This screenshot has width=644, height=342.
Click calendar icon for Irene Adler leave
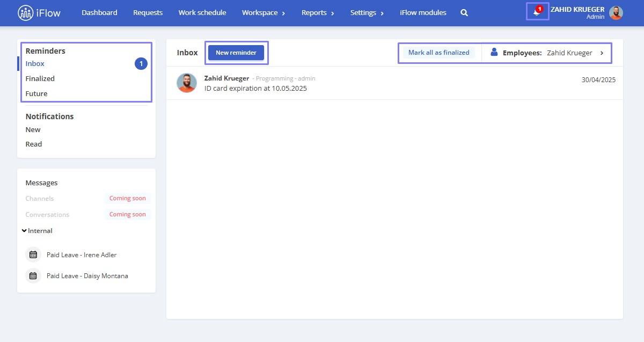point(33,254)
